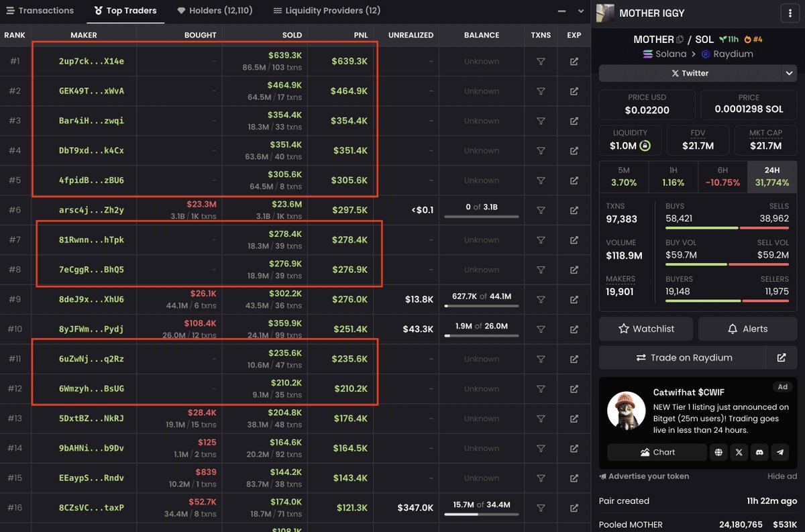Open Catwifhat website globe icon
Image resolution: width=805 pixels, height=532 pixels.
pyautogui.click(x=719, y=452)
